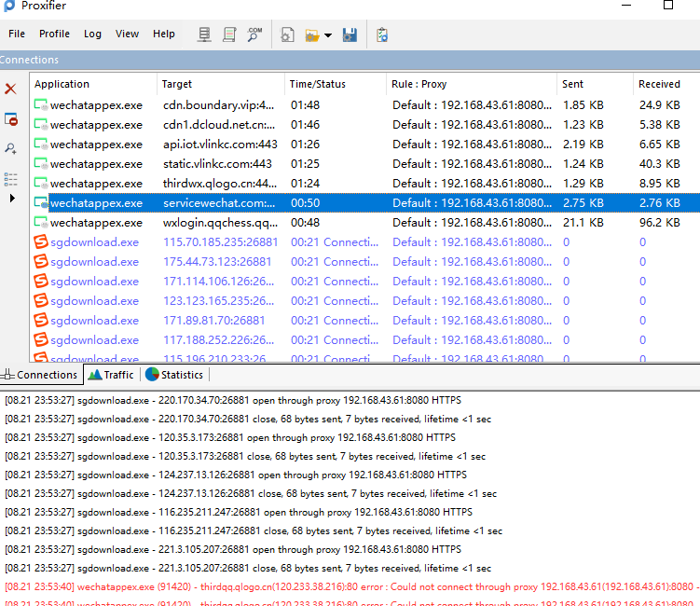This screenshot has width=700, height=606.
Task: Click the list view sidebar icon
Action: [x=10, y=179]
